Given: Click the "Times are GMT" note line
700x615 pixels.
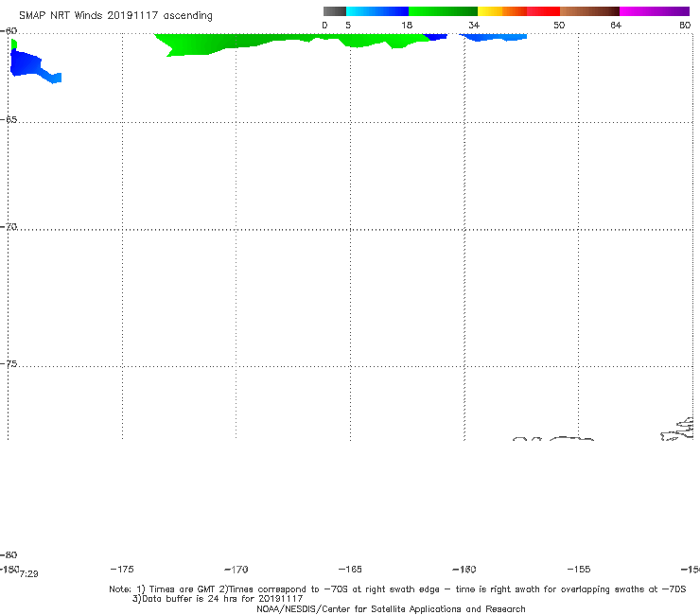Looking at the screenshot, I should (x=397, y=589).
